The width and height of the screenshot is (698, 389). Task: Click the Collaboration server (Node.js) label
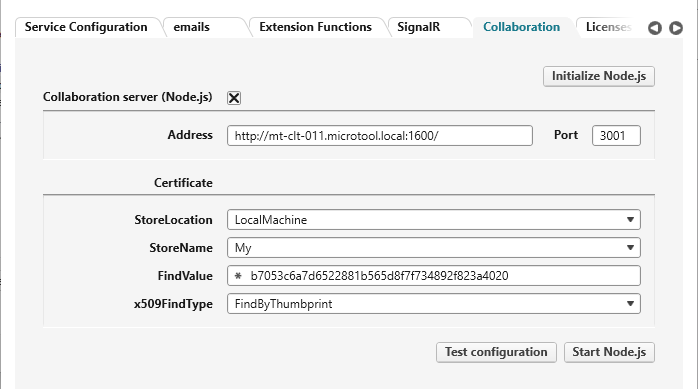(127, 97)
